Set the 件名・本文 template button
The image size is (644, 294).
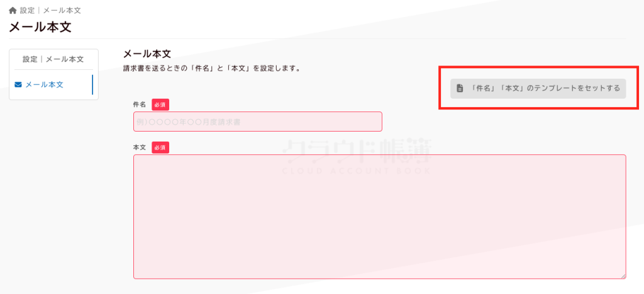coord(538,88)
